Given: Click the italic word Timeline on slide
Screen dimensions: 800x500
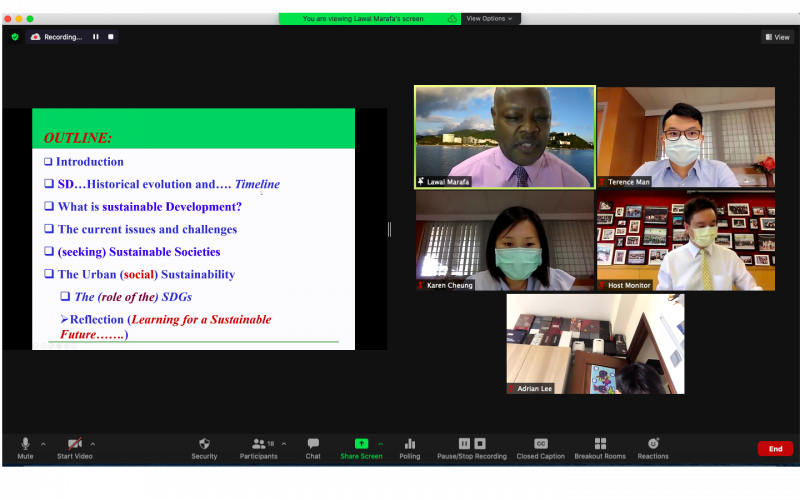Looking at the screenshot, I should pos(257,184).
